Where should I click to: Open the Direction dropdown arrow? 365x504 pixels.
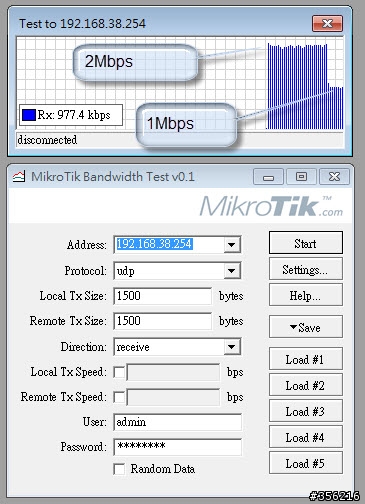coord(232,347)
